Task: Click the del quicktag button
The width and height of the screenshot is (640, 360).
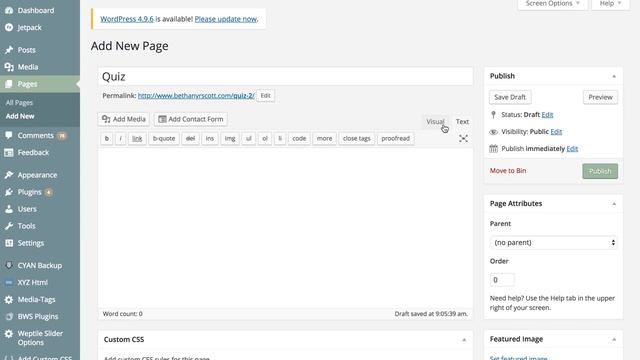Action: [190, 138]
